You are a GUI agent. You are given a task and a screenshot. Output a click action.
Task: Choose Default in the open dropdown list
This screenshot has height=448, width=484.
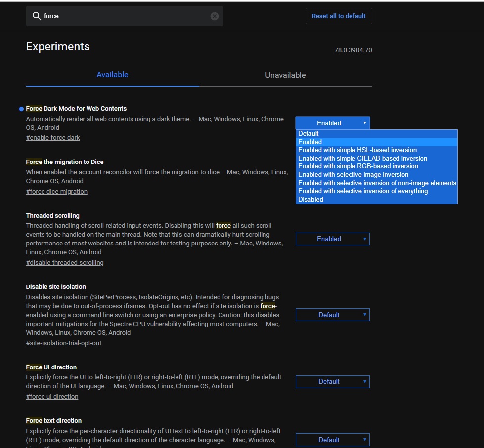click(x=308, y=134)
